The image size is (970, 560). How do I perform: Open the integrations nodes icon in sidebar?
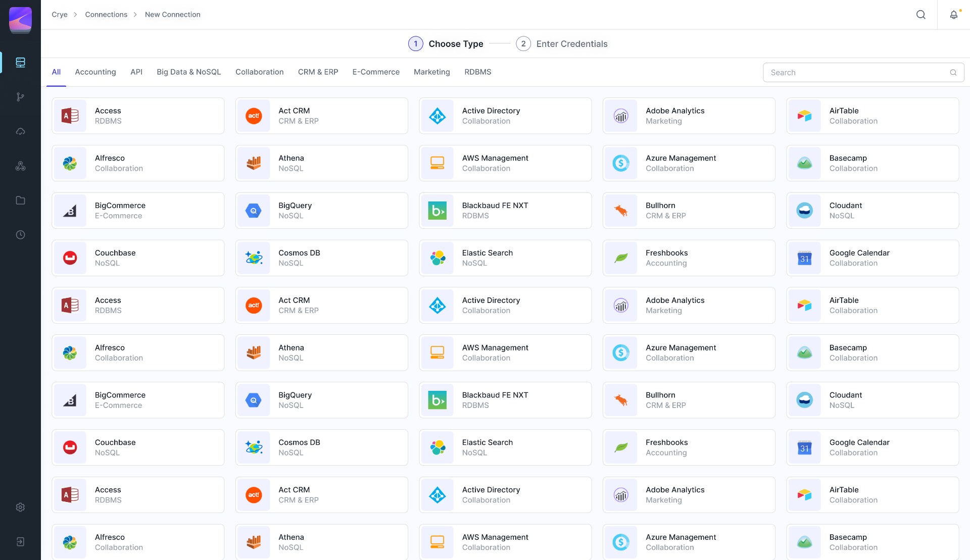click(20, 166)
